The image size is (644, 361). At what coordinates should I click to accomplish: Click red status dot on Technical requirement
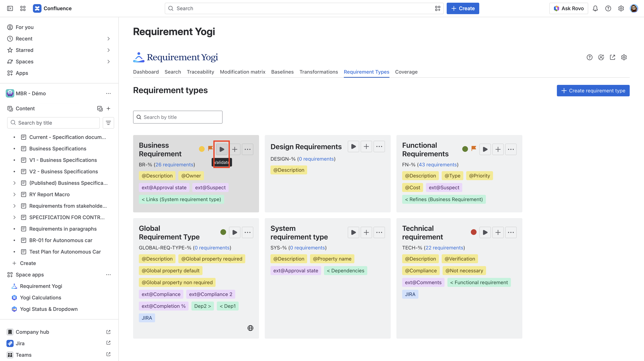(474, 232)
